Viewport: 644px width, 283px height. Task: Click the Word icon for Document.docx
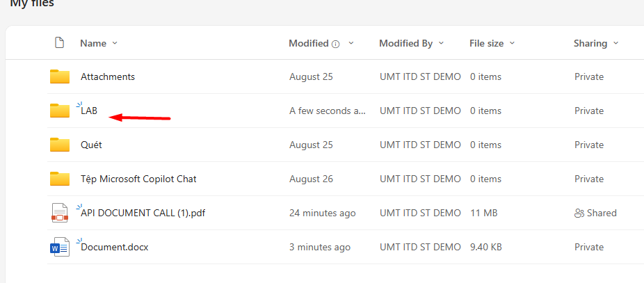60,247
